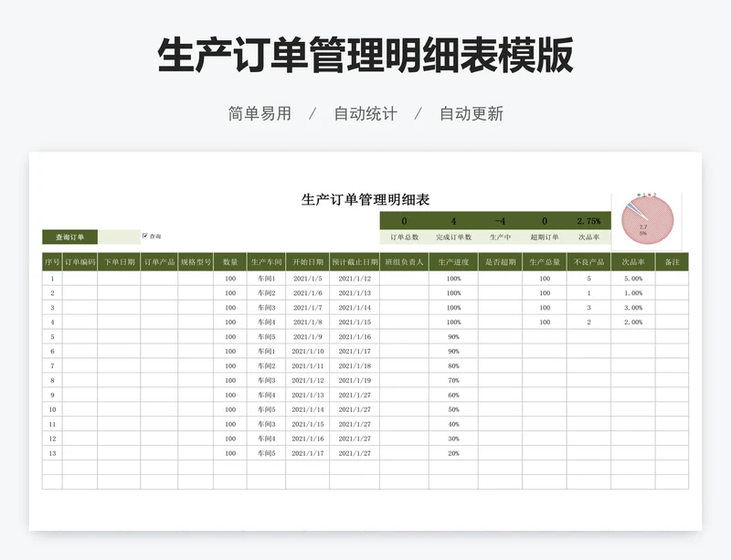Click the input field beside 查询订单
This screenshot has height=560, width=731.
119,237
